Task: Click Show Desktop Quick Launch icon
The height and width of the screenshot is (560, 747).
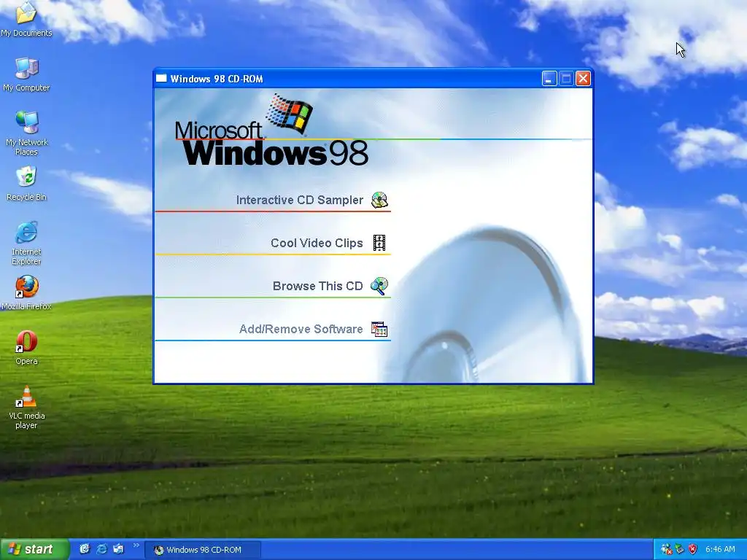Action: point(118,549)
